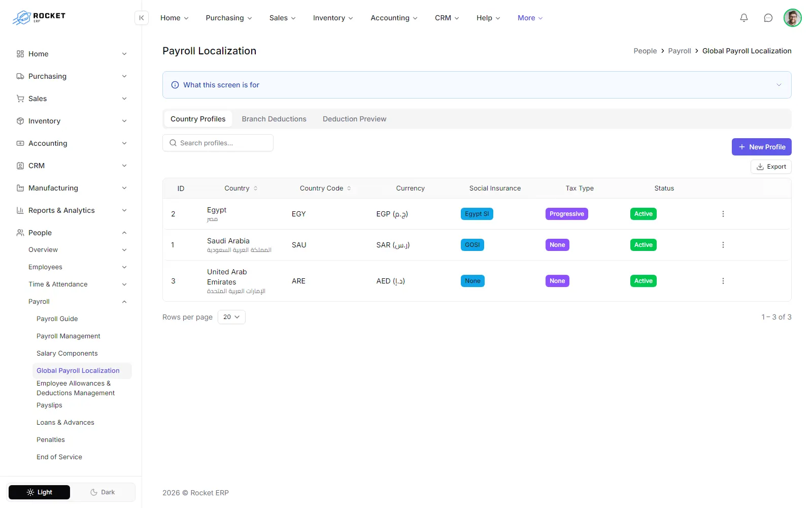Click the Reports & Analytics chart icon

point(20,210)
